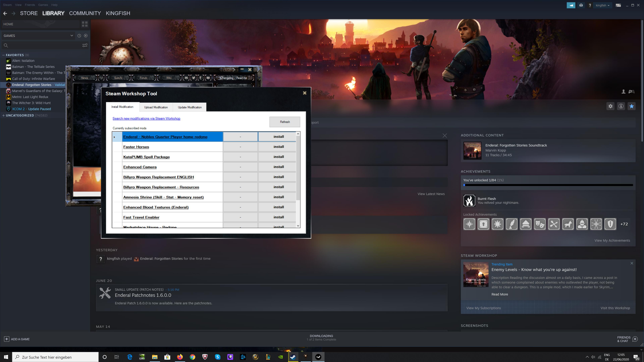Open Enderal game settings gear icon
Image resolution: width=644 pixels, height=362 pixels.
[610, 106]
